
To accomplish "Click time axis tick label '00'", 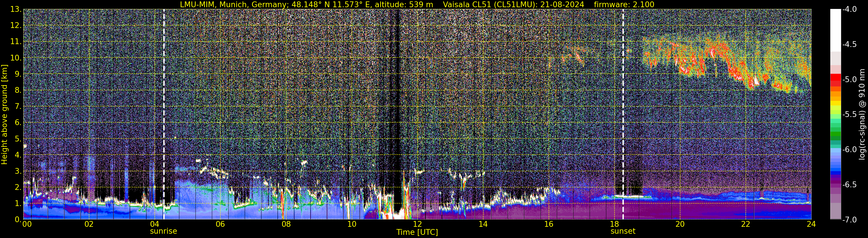I will [x=27, y=224].
